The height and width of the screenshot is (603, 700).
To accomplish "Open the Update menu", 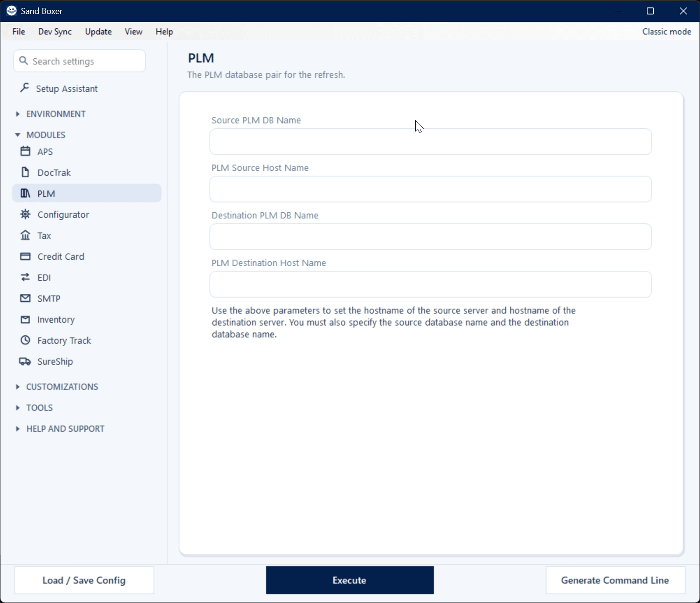I will (98, 32).
